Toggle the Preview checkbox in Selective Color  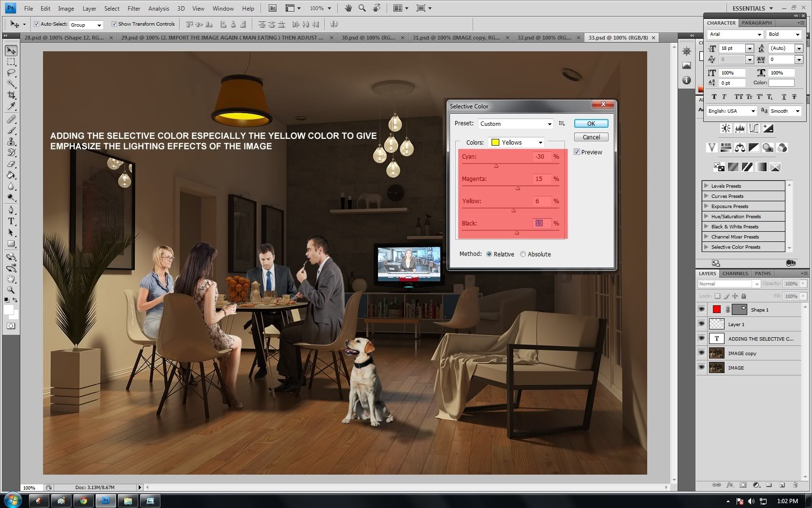click(577, 152)
